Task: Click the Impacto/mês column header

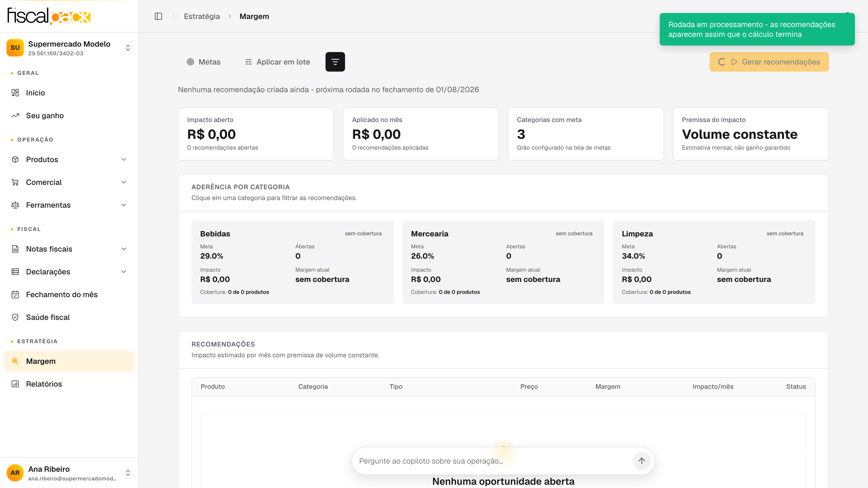Action: tap(713, 387)
